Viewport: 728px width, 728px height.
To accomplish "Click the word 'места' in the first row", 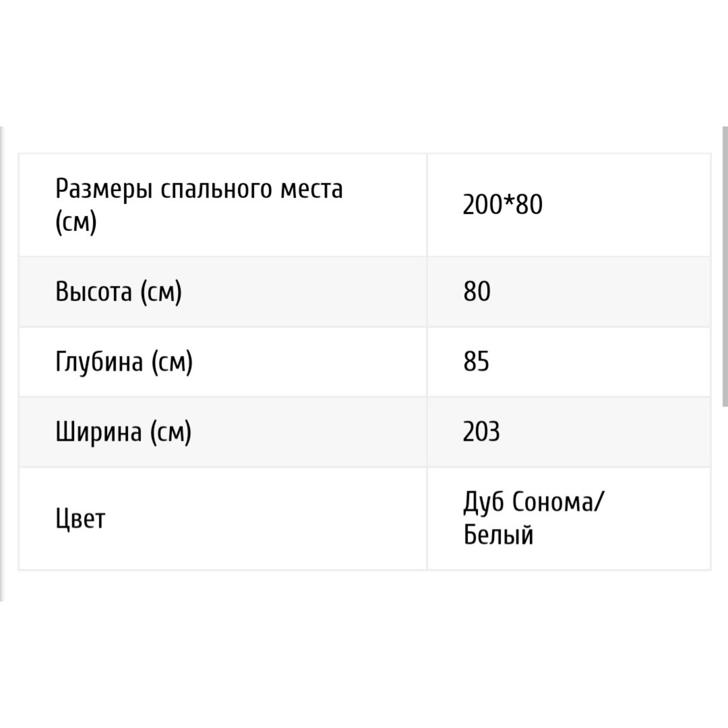I will tap(311, 189).
